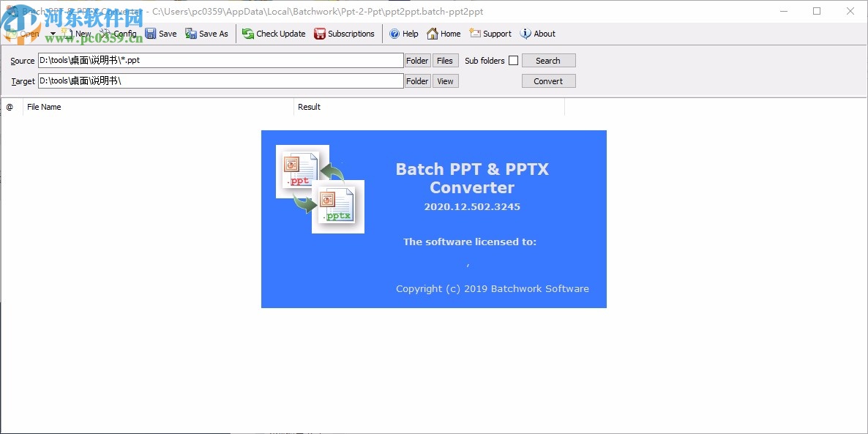Viewport: 868px width, 434px height.
Task: Click Save As to save a copy
Action: (207, 34)
